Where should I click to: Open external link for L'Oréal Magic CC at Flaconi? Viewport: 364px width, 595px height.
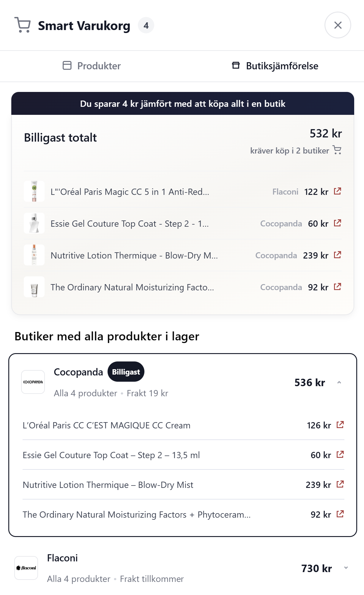click(x=337, y=191)
